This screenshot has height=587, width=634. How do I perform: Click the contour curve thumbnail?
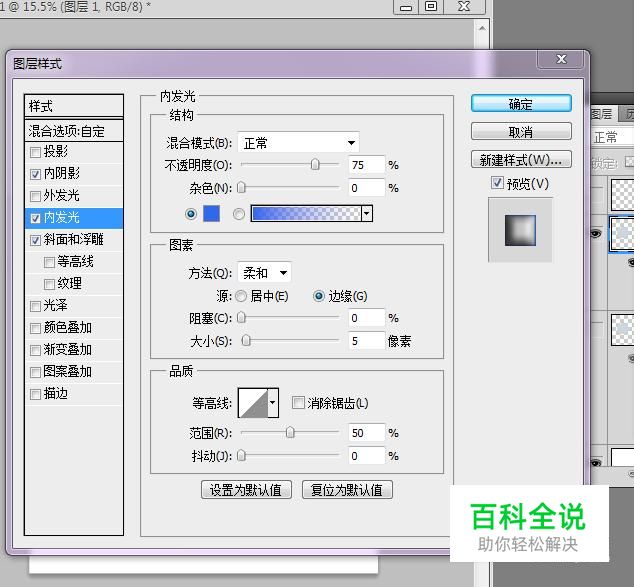(253, 403)
